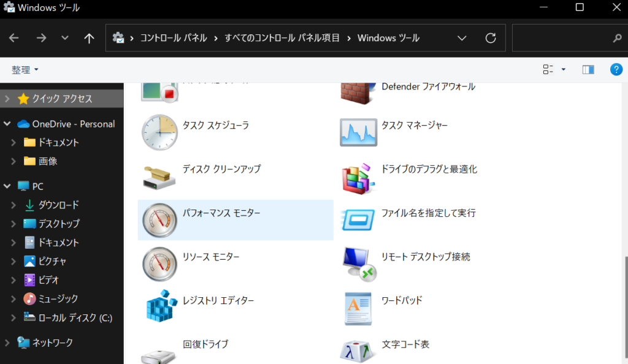This screenshot has width=628, height=364.
Task: Open the レジストリ エディター cube icon
Action: click(161, 306)
